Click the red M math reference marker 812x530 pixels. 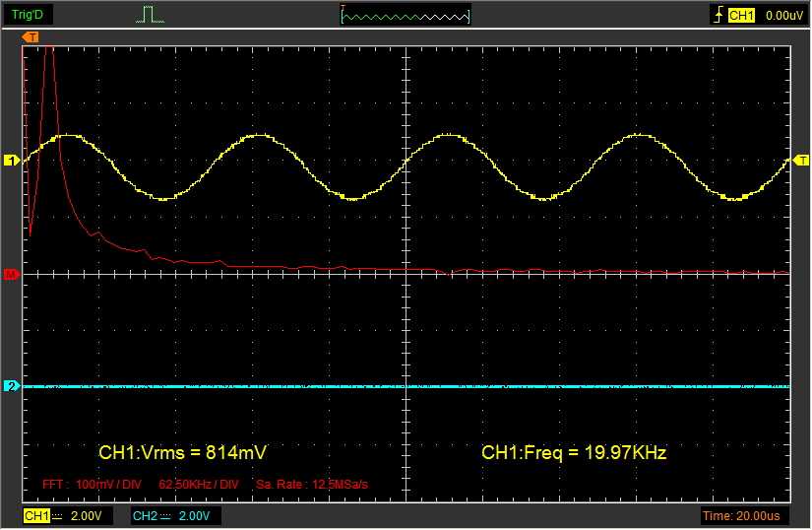coord(12,274)
